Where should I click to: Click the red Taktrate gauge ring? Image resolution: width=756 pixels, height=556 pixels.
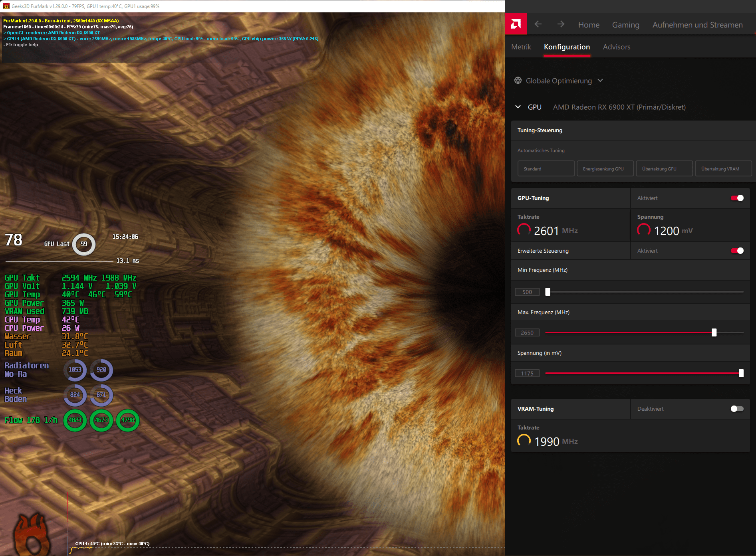[524, 230]
